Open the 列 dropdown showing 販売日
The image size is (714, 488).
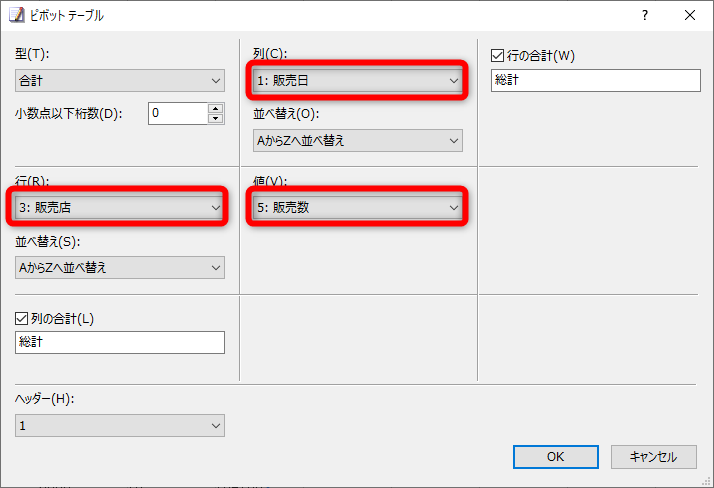[x=358, y=81]
